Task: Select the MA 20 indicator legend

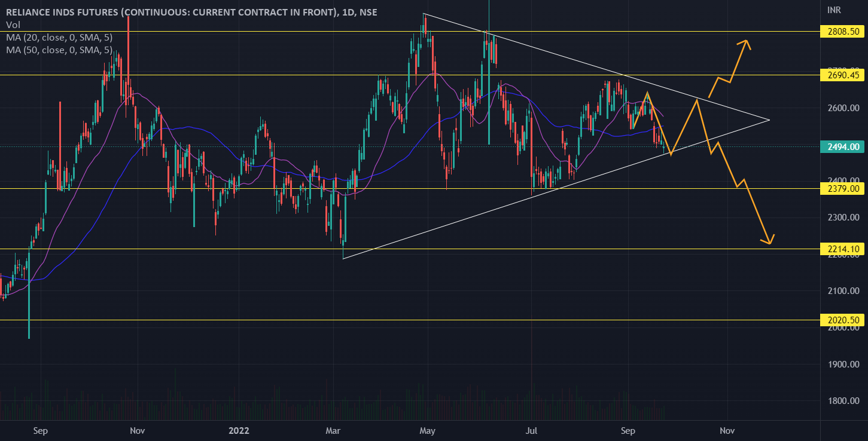Action: coord(59,37)
